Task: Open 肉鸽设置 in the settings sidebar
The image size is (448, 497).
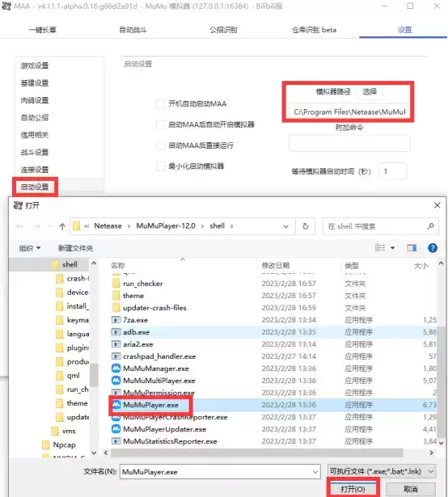Action: 35,100
